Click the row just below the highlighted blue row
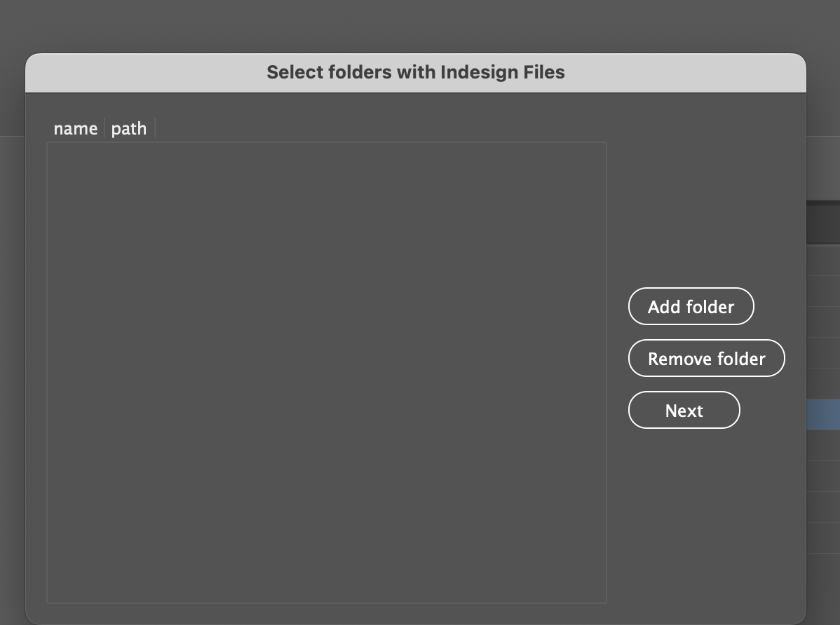840x625 pixels. (823, 445)
